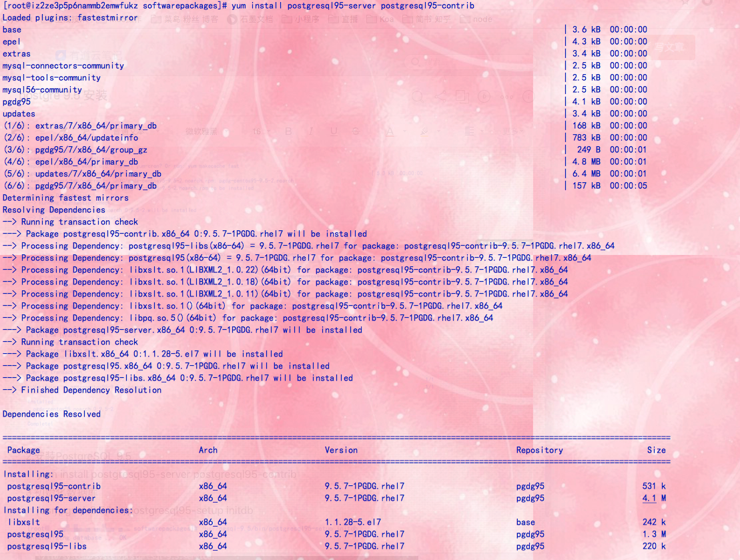The width and height of the screenshot is (740, 560).
Task: Click the 'Size' column header
Action: click(x=657, y=451)
